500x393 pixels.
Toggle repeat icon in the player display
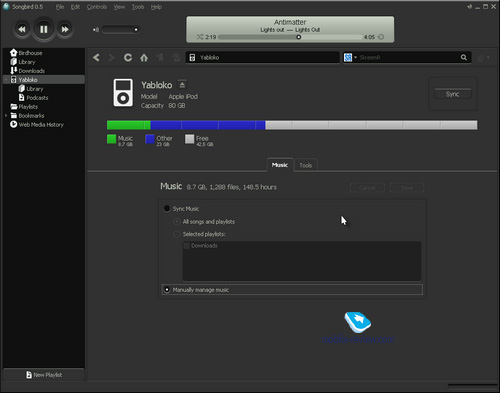[381, 37]
